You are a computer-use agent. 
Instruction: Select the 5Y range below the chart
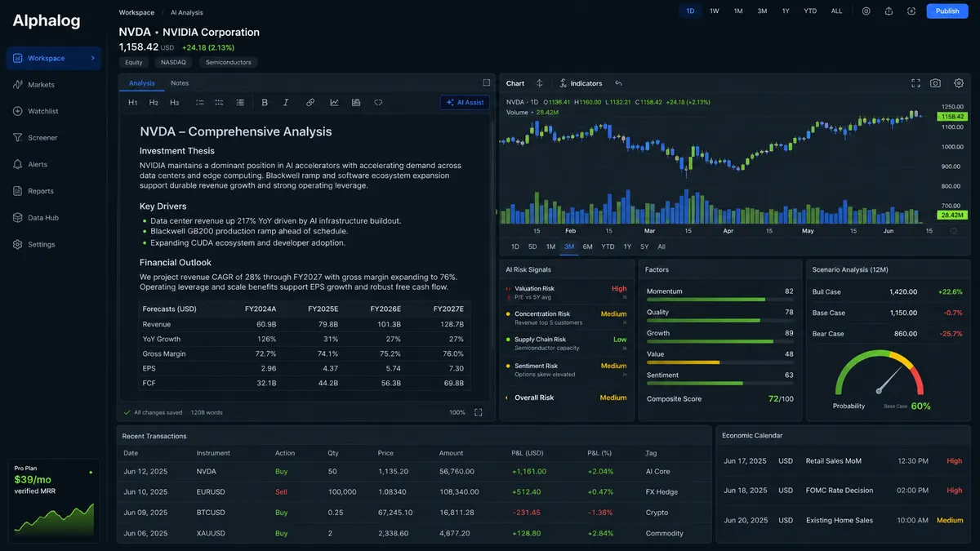(x=644, y=247)
